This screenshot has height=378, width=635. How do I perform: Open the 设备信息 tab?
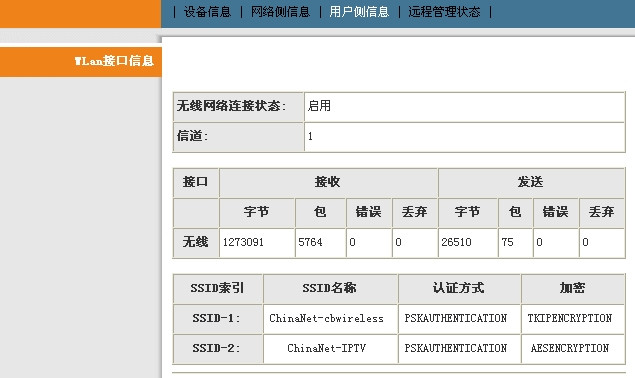(x=207, y=12)
